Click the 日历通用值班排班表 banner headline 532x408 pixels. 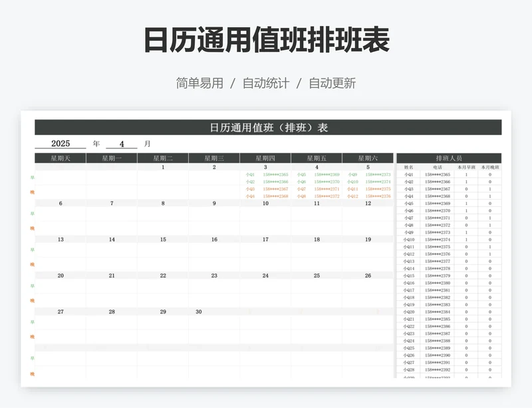pos(267,40)
